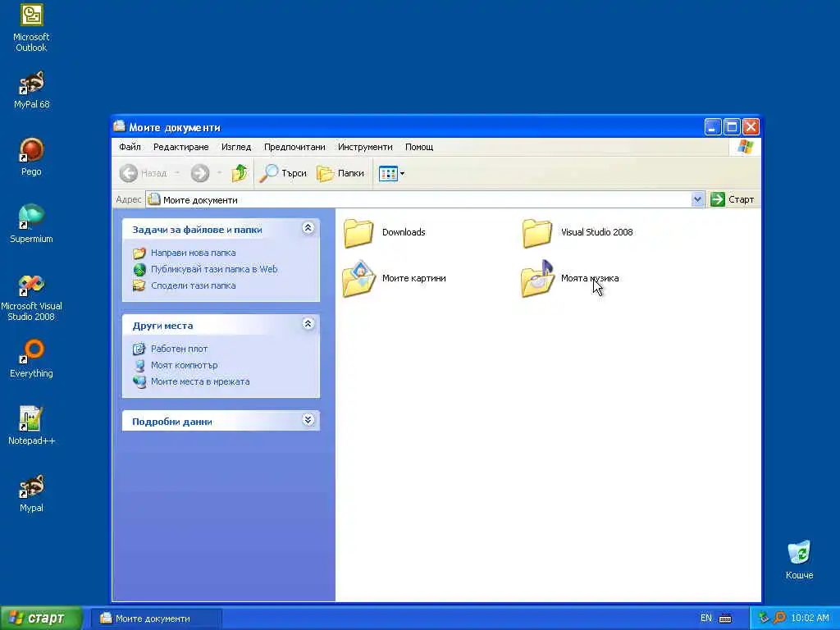The image size is (840, 630).
Task: Open the views button in toolbar
Action: click(x=388, y=173)
